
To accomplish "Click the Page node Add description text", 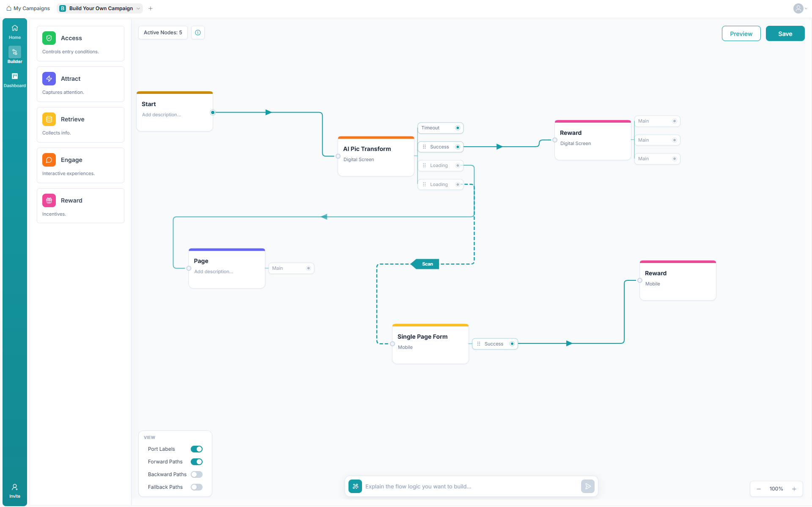I will 214,271.
